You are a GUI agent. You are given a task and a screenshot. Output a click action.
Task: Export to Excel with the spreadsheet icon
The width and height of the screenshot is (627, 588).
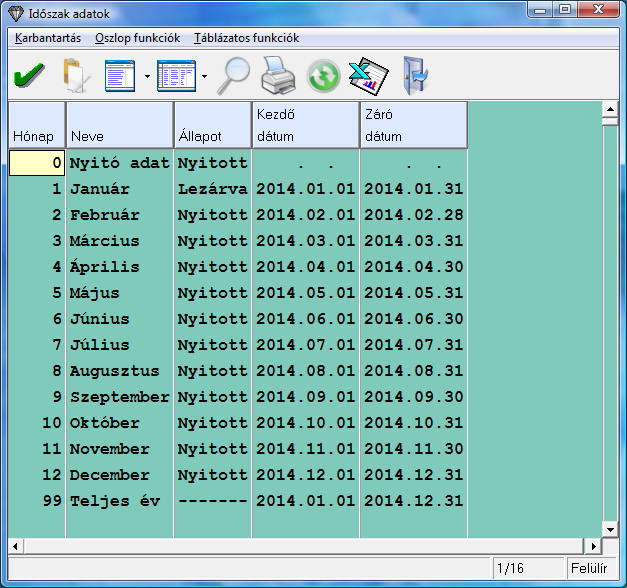(366, 75)
